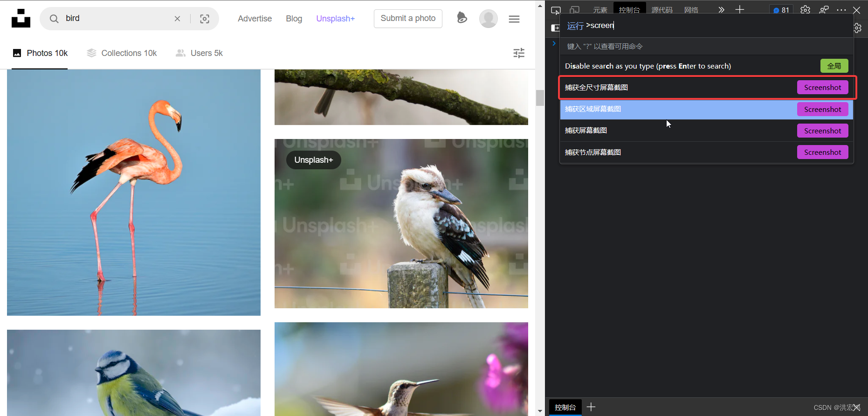Select the Collections 10k tab
The width and height of the screenshot is (868, 416).
pos(122,53)
